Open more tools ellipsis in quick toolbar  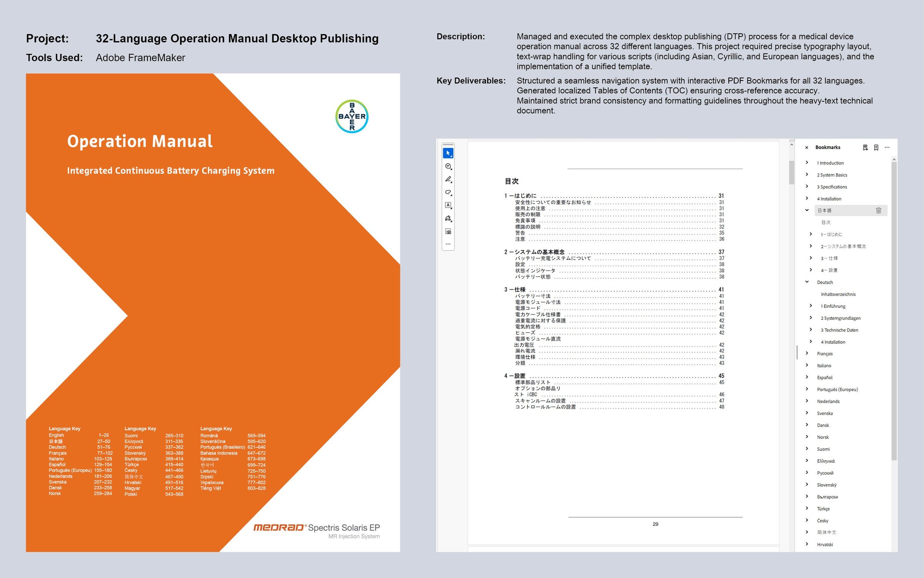(x=448, y=244)
